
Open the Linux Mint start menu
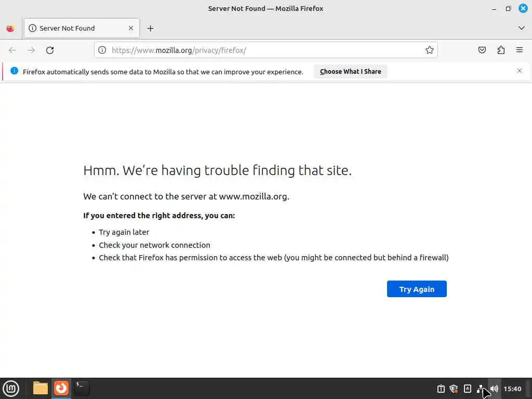click(11, 388)
